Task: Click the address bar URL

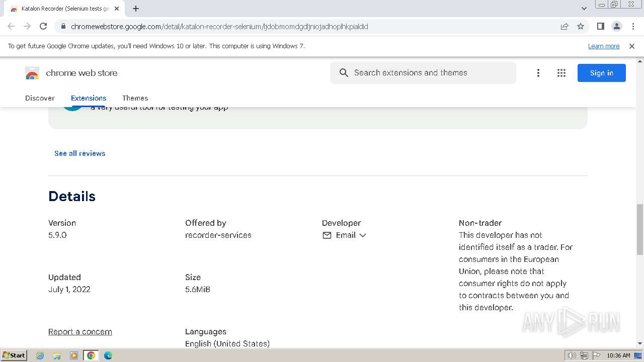Action: [219, 26]
